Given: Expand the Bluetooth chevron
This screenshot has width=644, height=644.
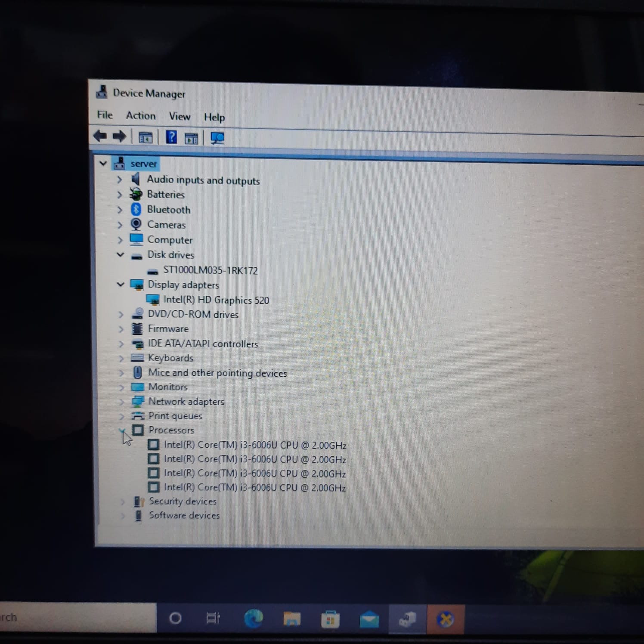Looking at the screenshot, I should pyautogui.click(x=120, y=210).
